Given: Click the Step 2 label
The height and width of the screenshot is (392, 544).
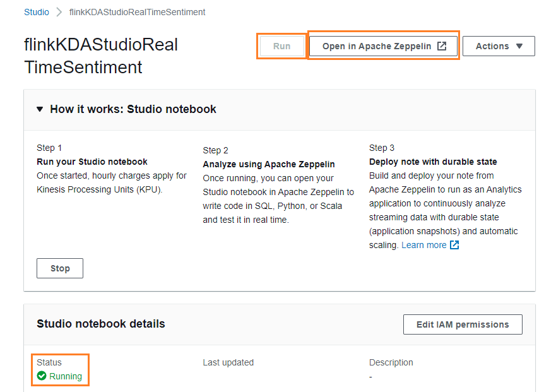Looking at the screenshot, I should [215, 150].
